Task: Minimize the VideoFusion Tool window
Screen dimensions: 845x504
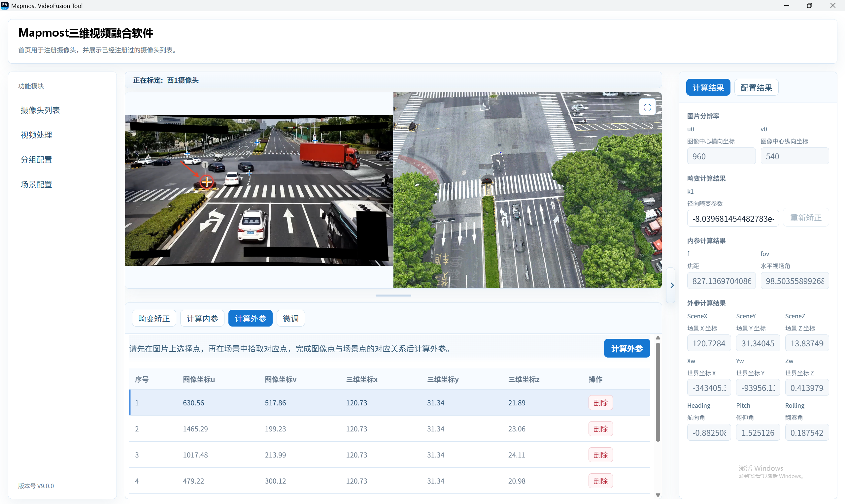Action: [x=787, y=5]
